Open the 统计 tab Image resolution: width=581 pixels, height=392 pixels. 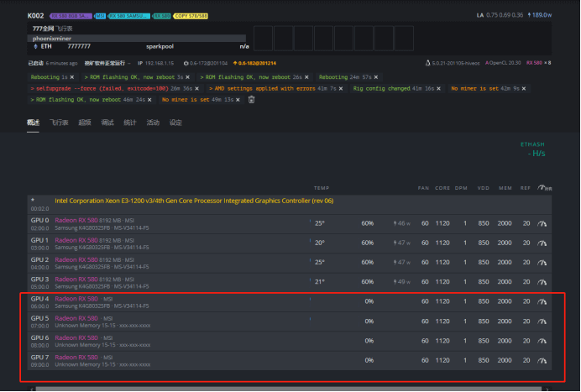point(129,123)
